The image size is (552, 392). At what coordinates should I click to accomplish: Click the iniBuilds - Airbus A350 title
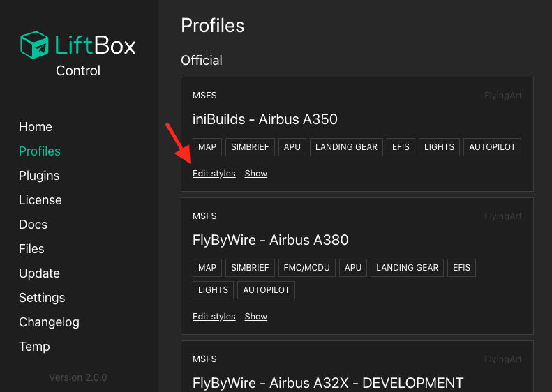[x=265, y=120]
